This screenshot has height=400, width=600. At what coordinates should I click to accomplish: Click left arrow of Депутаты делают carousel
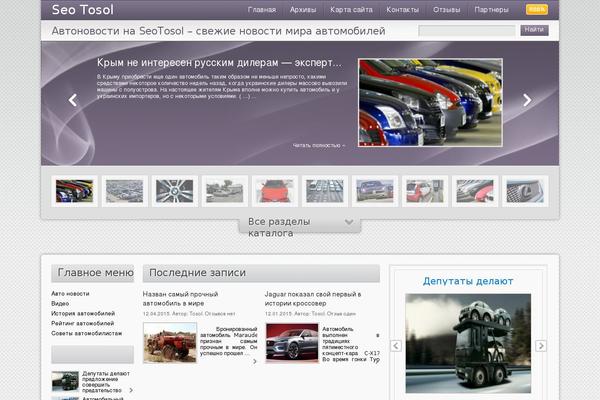396,346
